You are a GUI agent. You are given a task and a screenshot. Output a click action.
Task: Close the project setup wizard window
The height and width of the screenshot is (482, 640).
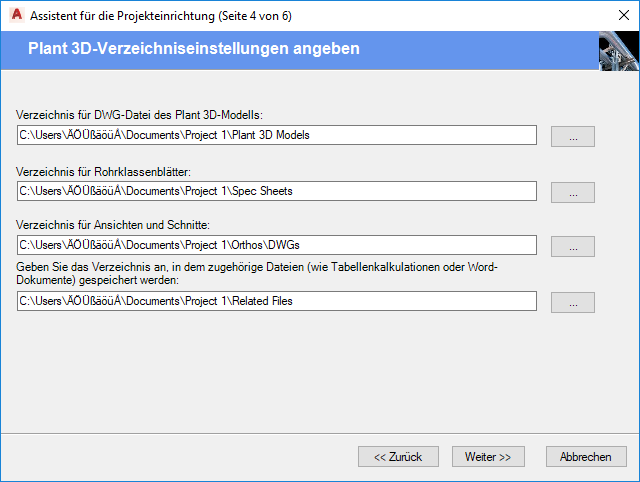[624, 16]
